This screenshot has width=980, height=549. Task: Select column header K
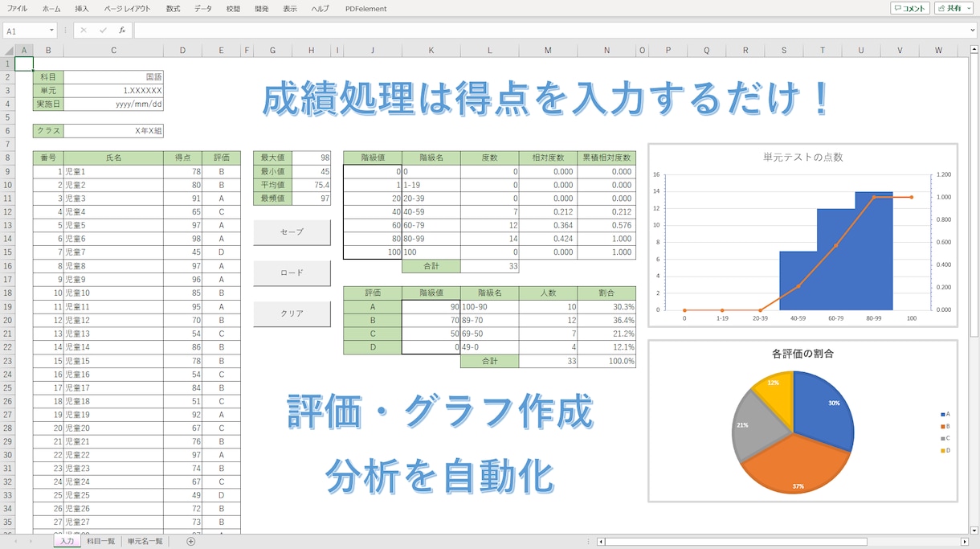point(431,51)
